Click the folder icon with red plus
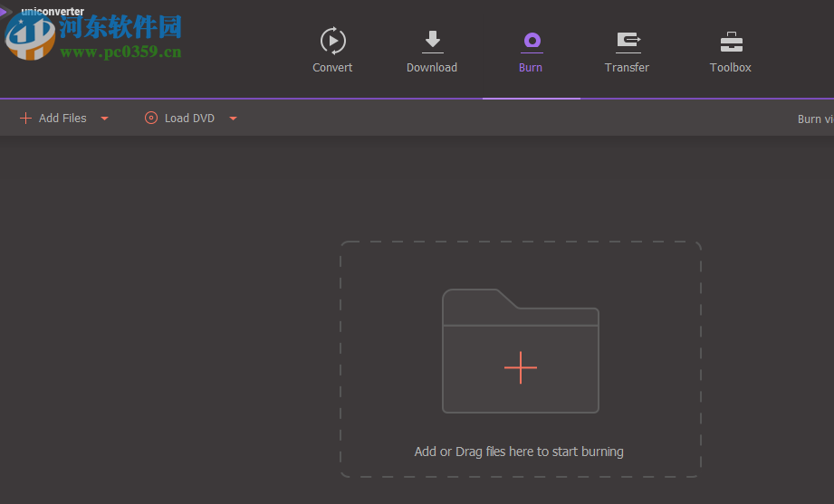This screenshot has width=834, height=504. 521,351
